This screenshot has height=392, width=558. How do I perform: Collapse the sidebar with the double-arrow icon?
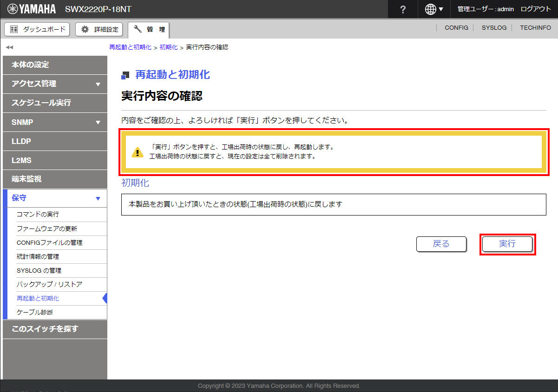8,47
